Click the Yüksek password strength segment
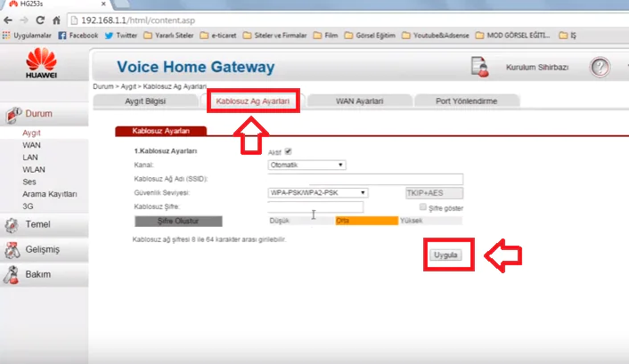The image size is (629, 364). 430,221
